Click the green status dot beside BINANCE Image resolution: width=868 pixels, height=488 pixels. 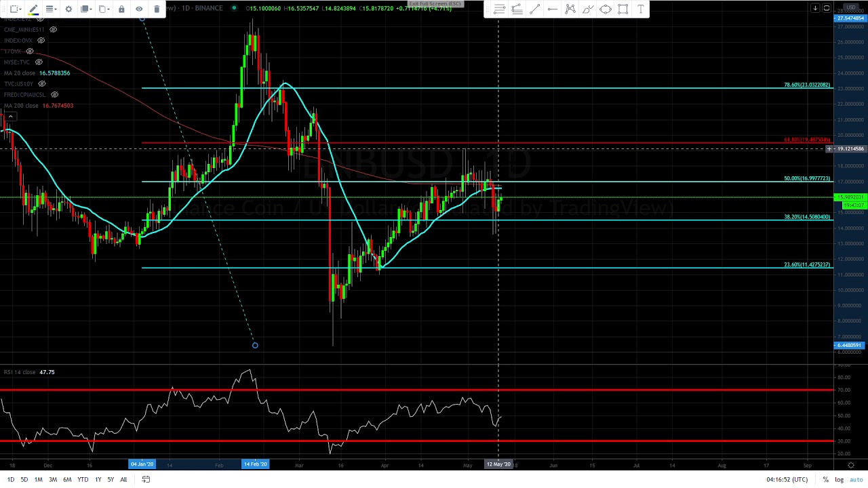[x=233, y=8]
